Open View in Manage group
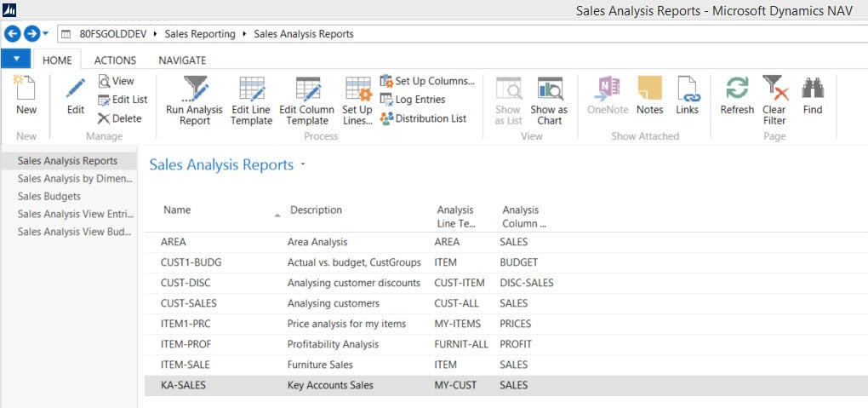The image size is (868, 408). 117,81
